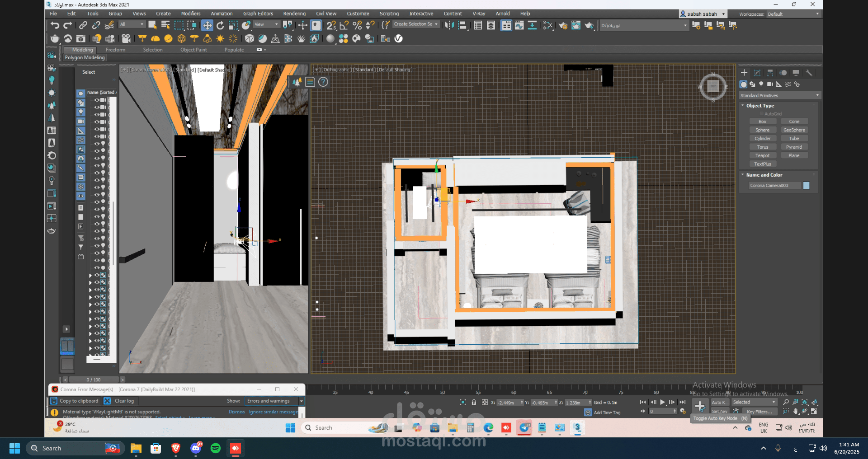
Task: Click the Mirror tool icon
Action: [x=449, y=25]
